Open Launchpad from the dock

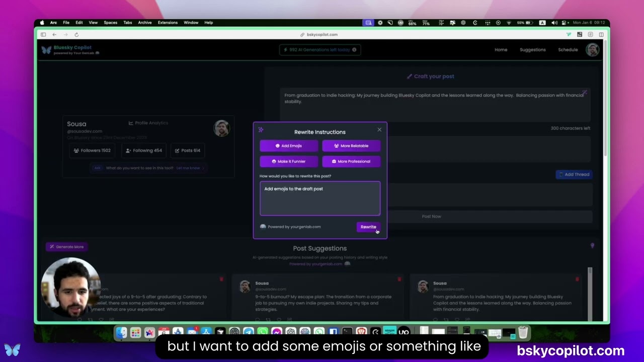[x=135, y=332]
